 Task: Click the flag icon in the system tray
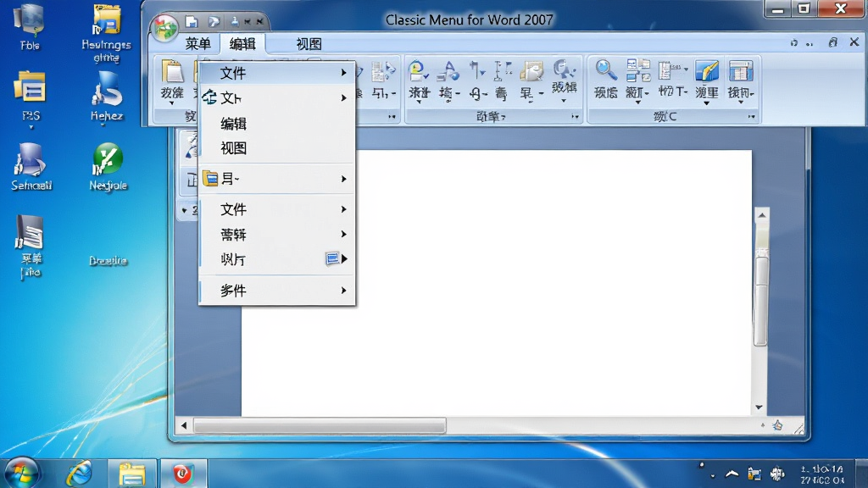tap(754, 474)
